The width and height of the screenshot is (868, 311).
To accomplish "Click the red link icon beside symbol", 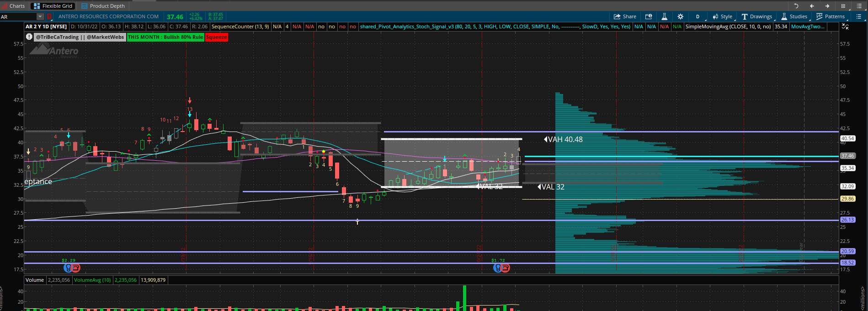I will point(49,17).
